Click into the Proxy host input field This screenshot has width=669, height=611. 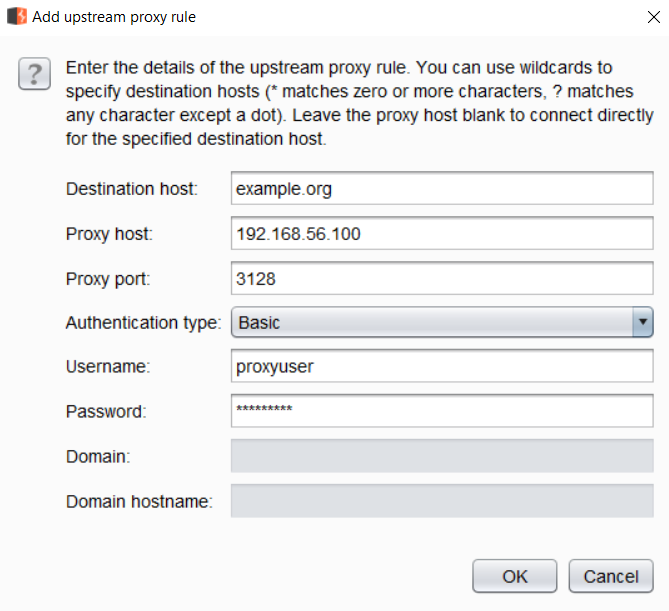tap(441, 234)
